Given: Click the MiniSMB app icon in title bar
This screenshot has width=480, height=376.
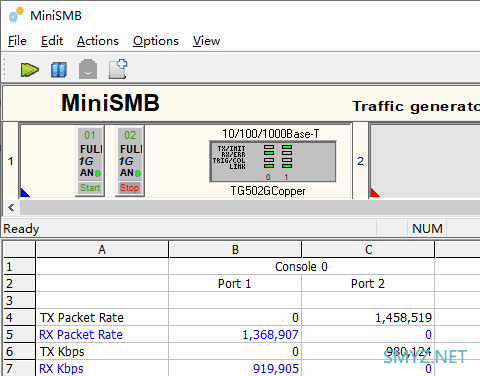Looking at the screenshot, I should pos(16,15).
